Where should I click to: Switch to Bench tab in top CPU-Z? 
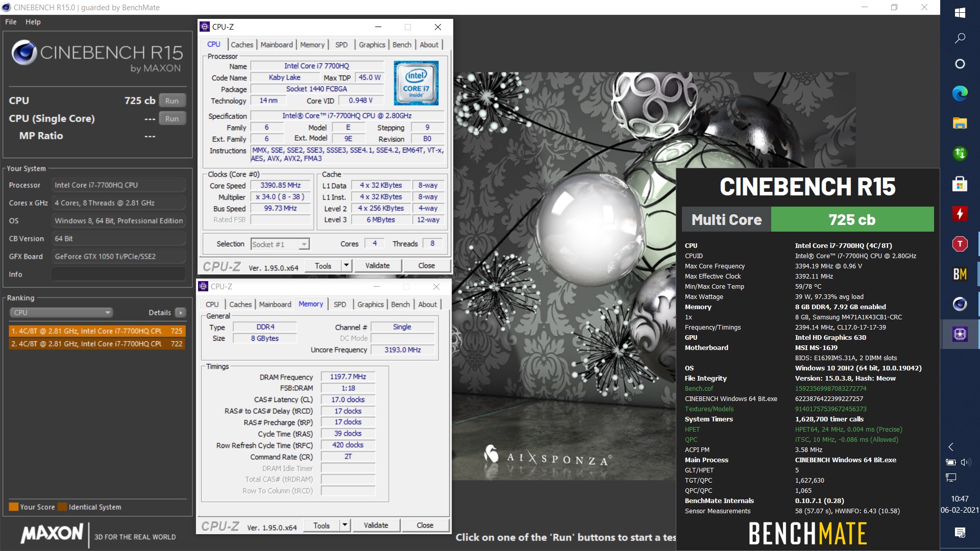(402, 45)
